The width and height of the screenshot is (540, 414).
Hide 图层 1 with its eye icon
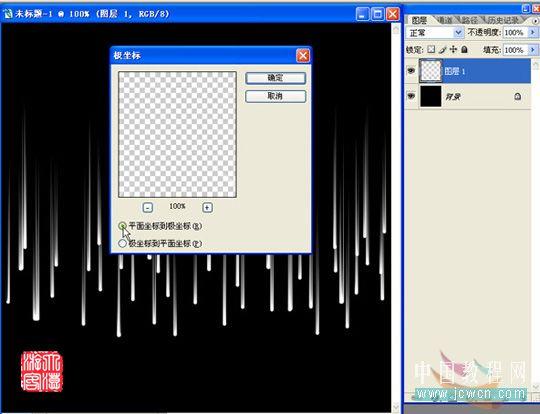(411, 71)
